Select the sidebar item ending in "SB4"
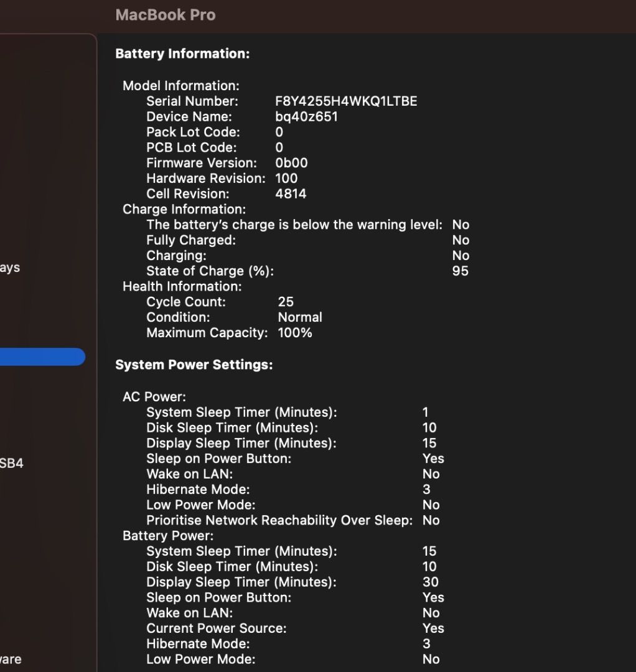This screenshot has width=636, height=672. 12,463
